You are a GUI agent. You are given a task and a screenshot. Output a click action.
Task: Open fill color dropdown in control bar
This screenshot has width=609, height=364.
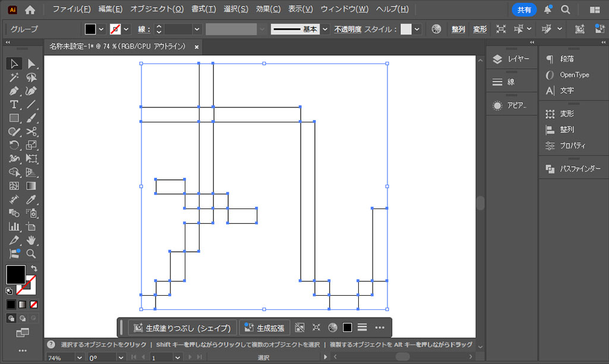[101, 29]
